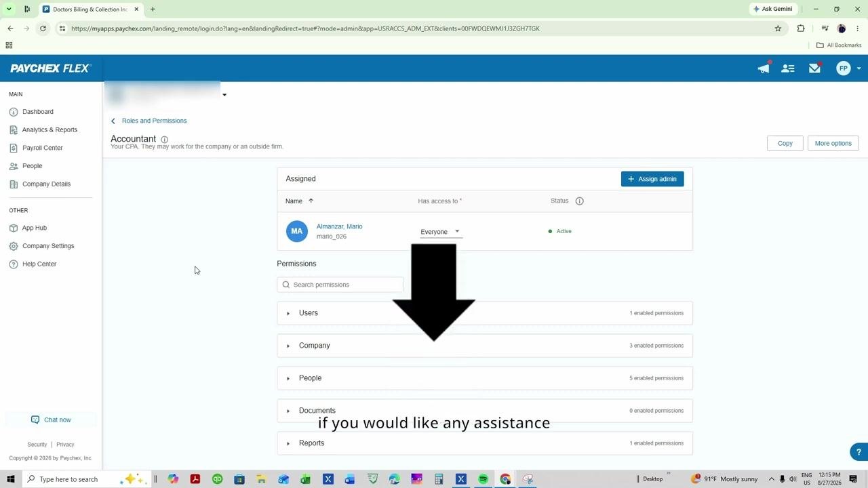The image size is (868, 488).
Task: Click the Chat now button
Action: coord(51,420)
